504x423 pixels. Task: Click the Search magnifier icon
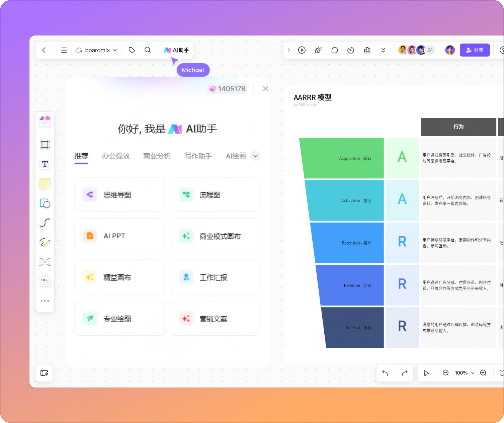[x=148, y=50]
